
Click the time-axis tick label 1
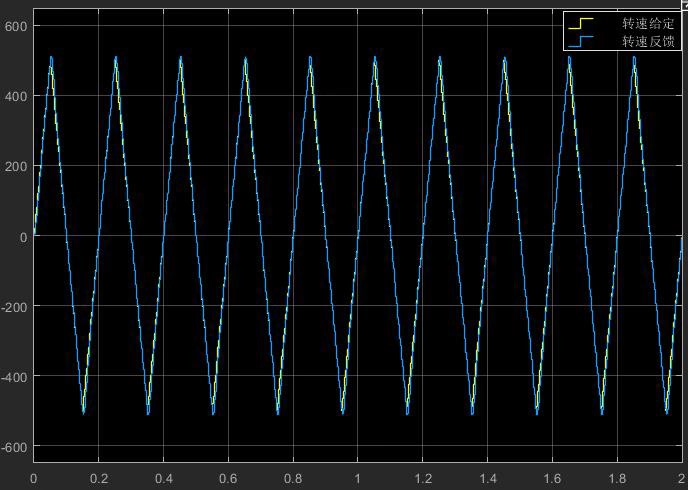(358, 478)
